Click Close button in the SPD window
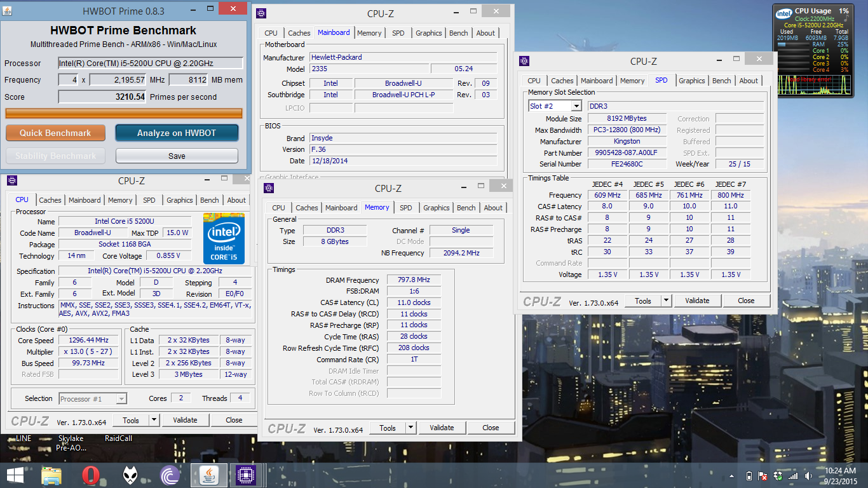Viewport: 868px width, 488px height. (x=746, y=301)
